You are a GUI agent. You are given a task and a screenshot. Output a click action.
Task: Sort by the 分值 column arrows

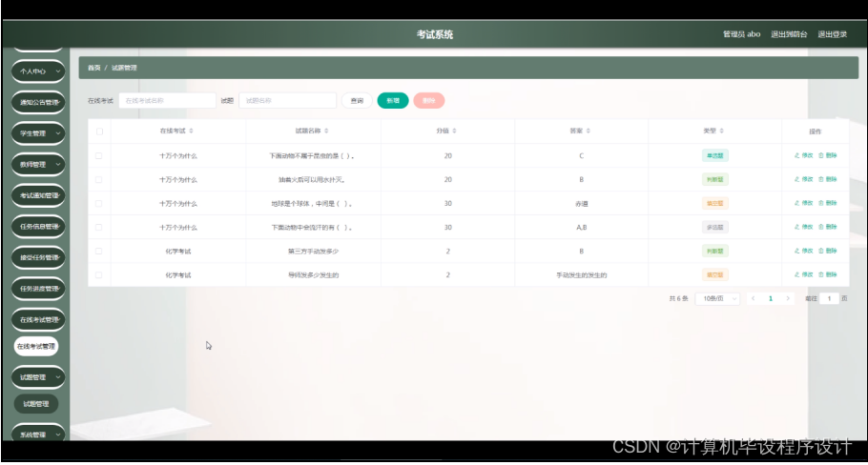[x=454, y=131]
